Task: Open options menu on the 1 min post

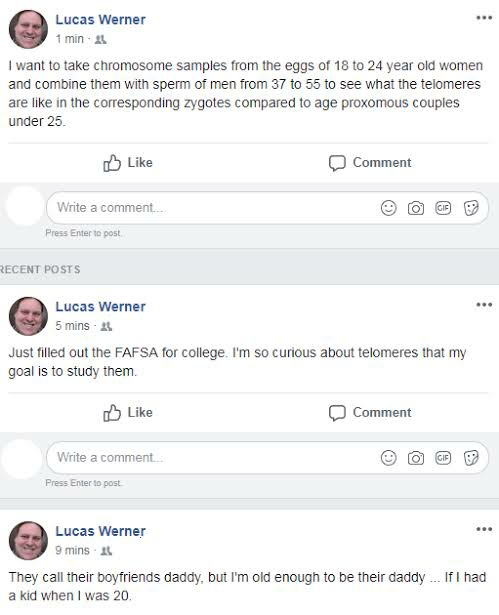Action: [484, 18]
